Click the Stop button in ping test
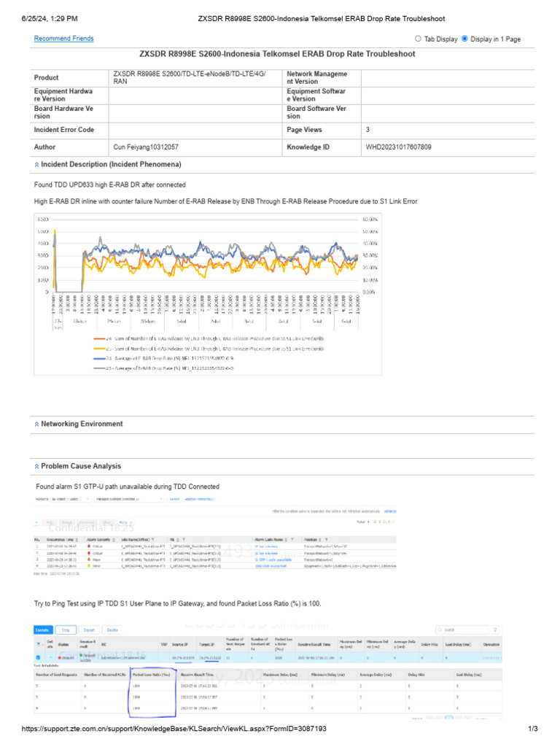 click(66, 630)
